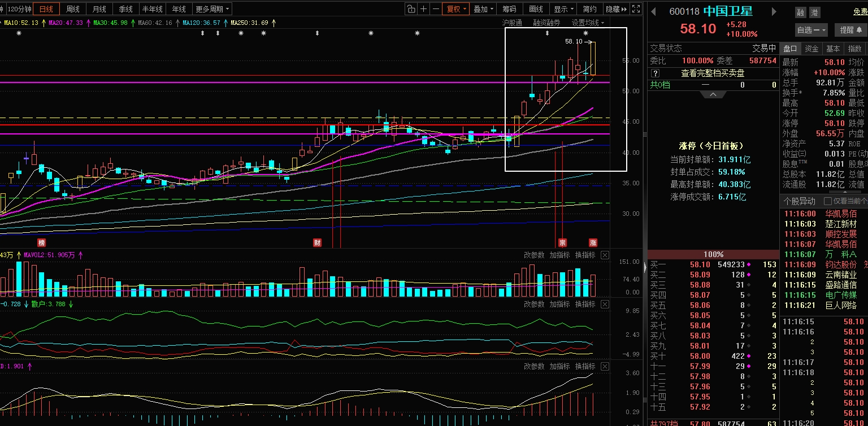Switch to 年线 yearly chart

(x=179, y=9)
